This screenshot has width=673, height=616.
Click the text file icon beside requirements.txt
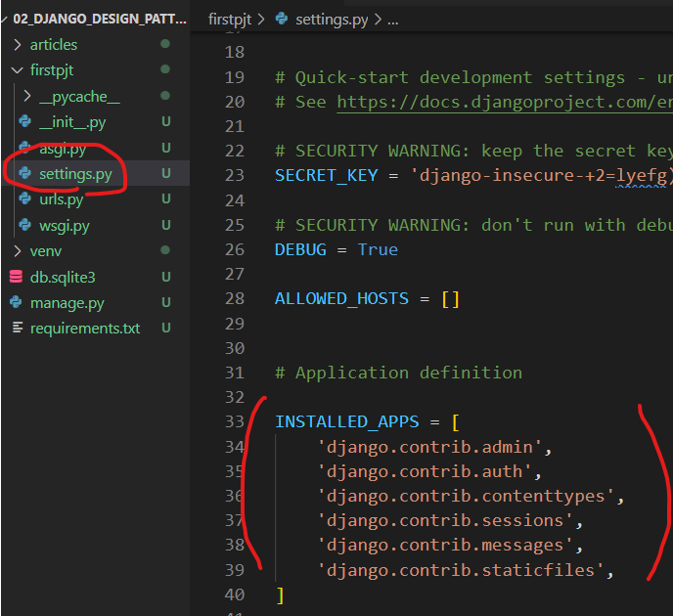[x=18, y=328]
